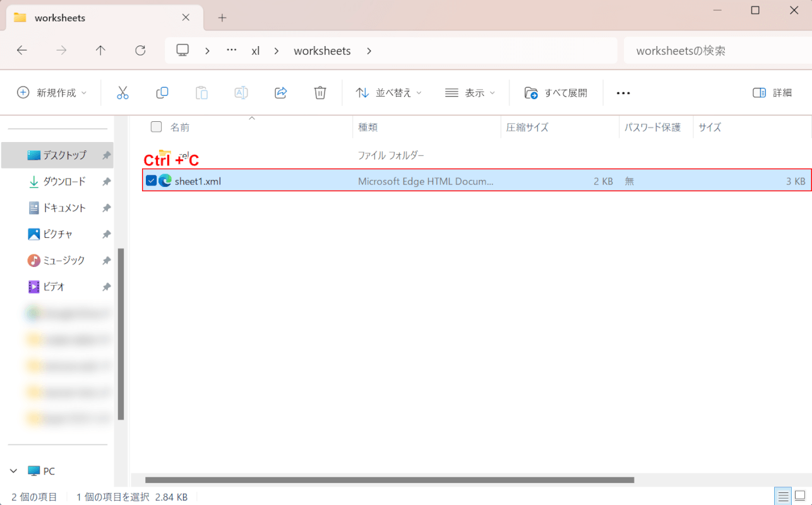Expand chevron after worksheets in breadcrumb
Viewport: 812px width, 505px height.
369,50
